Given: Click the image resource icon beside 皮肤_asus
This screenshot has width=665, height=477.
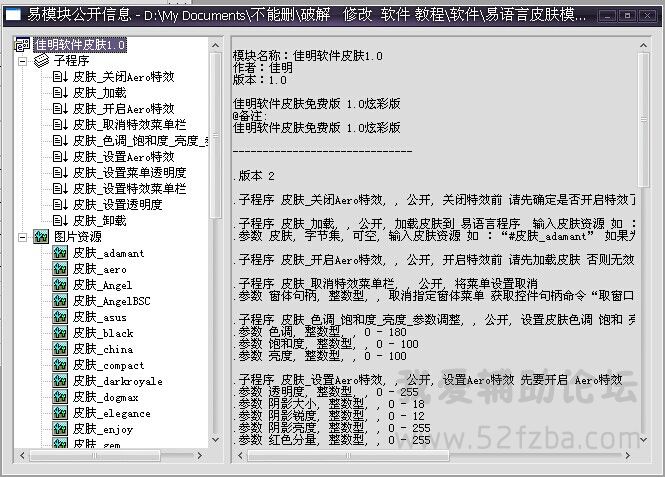Looking at the screenshot, I should 60,317.
